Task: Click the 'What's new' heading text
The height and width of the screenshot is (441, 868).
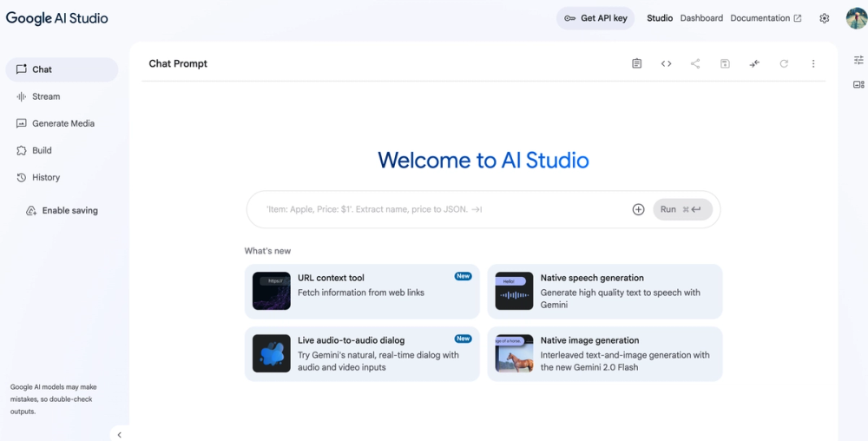Action: tap(267, 251)
